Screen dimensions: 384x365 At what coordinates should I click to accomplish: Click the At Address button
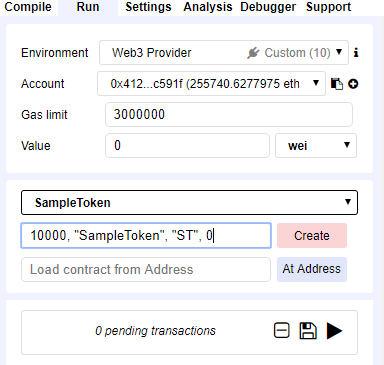click(312, 269)
